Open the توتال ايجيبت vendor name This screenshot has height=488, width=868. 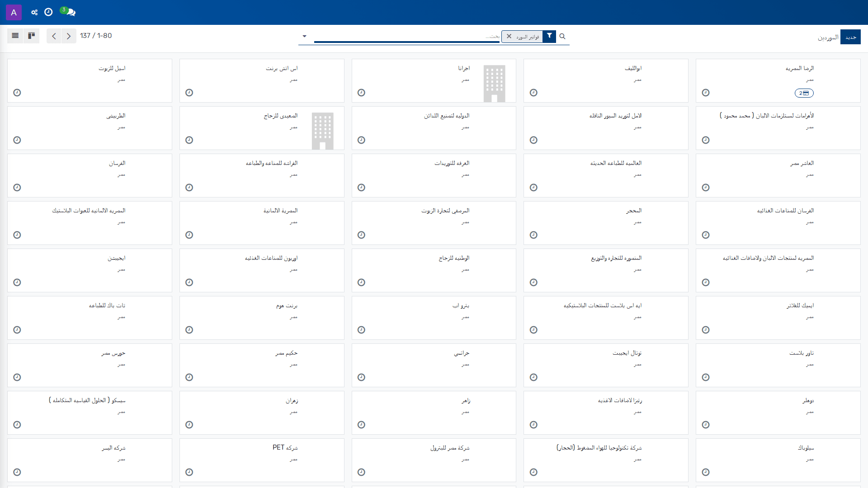coord(627,353)
